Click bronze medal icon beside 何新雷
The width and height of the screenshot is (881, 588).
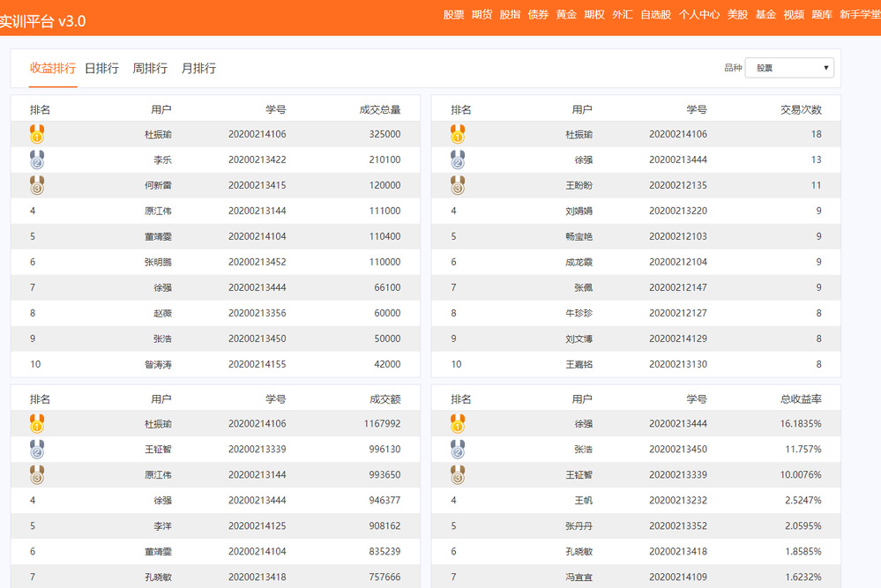[37, 185]
